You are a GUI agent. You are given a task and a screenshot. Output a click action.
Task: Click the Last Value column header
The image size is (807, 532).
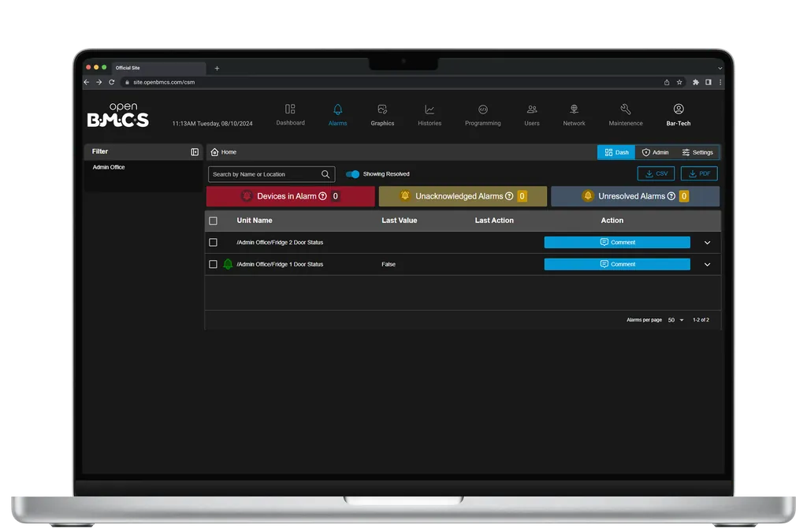pyautogui.click(x=400, y=220)
